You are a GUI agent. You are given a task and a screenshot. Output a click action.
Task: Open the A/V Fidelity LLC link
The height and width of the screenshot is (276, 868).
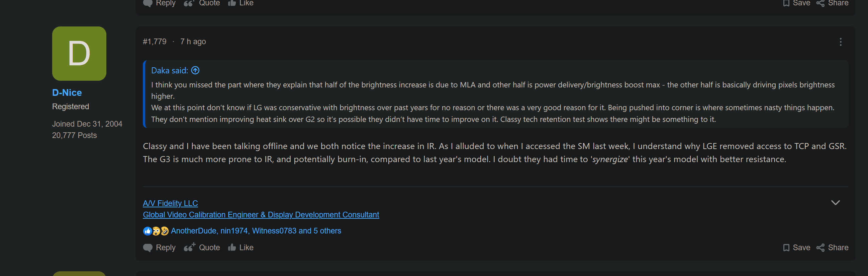170,203
